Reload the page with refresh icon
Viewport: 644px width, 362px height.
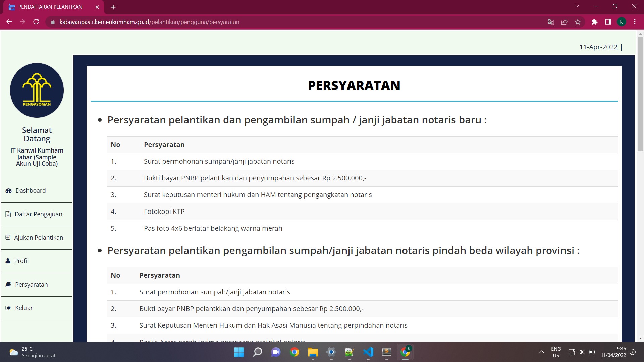click(36, 22)
